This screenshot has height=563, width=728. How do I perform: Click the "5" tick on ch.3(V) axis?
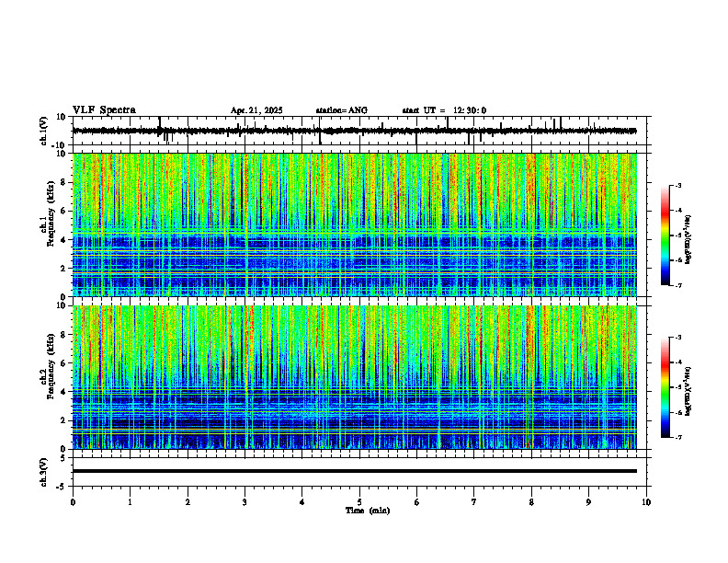[x=64, y=458]
